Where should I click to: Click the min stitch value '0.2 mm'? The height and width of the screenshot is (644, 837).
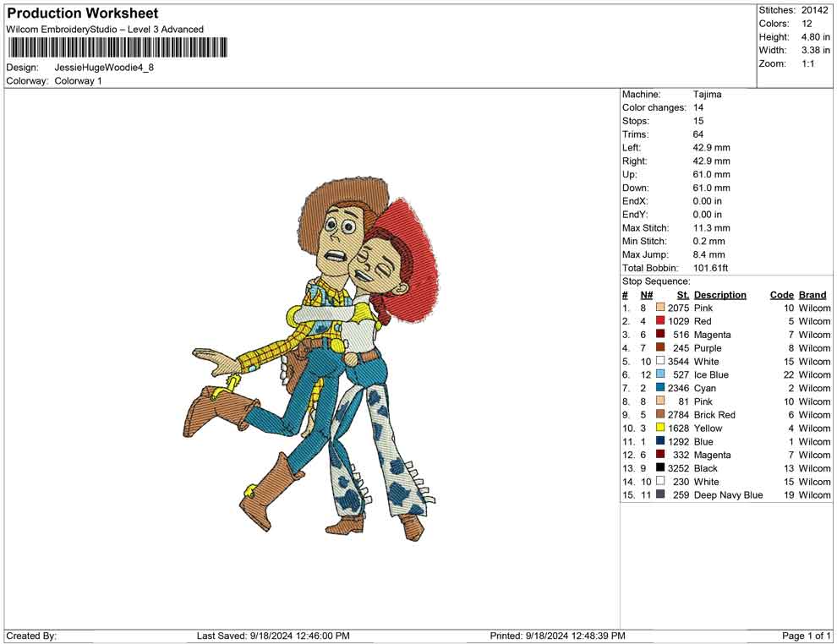(x=708, y=241)
